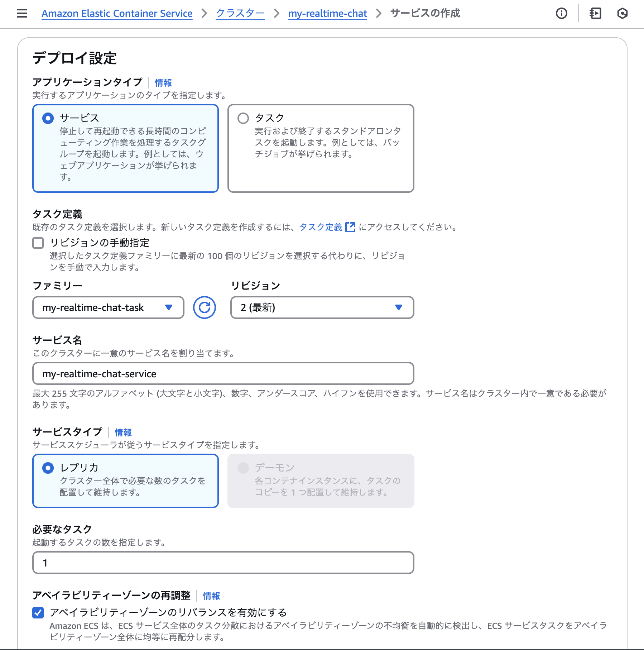Open my-realtime-chat cluster breadcrumb
The width and height of the screenshot is (644, 650).
328,14
